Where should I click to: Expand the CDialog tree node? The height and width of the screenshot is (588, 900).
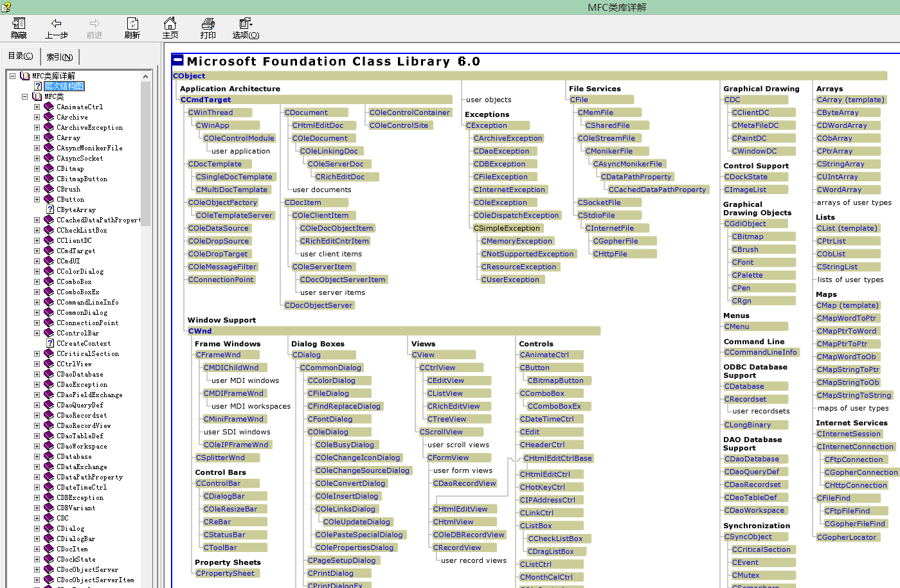click(x=37, y=528)
